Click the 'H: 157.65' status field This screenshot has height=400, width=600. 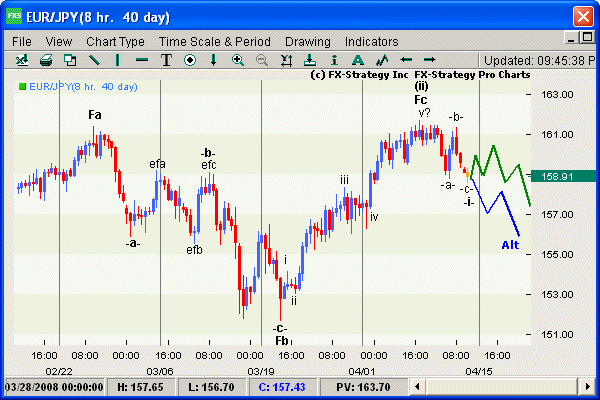pos(140,387)
